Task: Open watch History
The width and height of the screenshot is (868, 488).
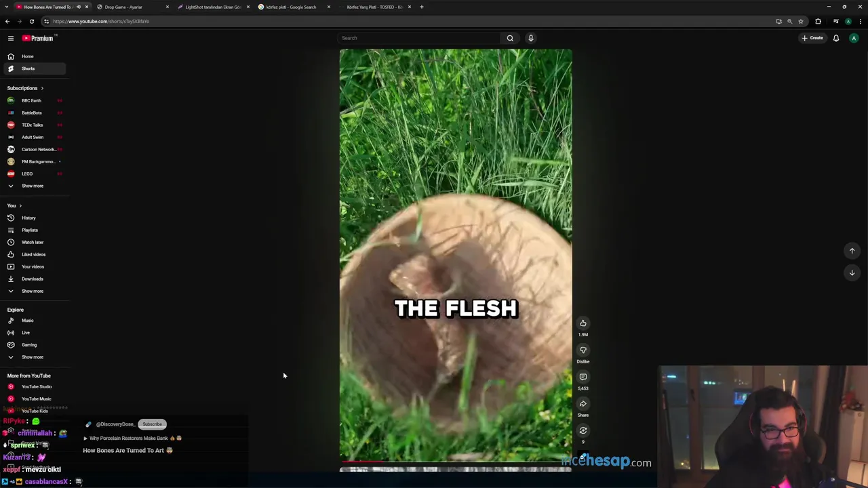Action: [33, 218]
